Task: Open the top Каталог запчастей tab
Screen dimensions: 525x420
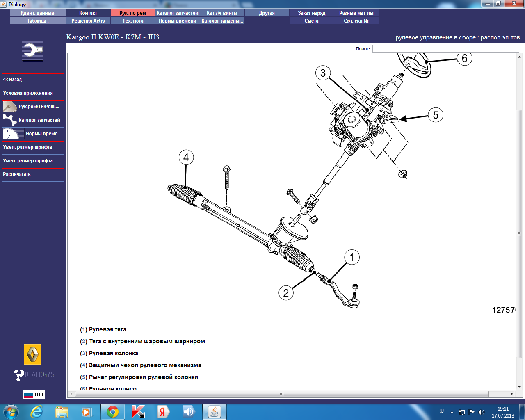Action: coord(178,13)
